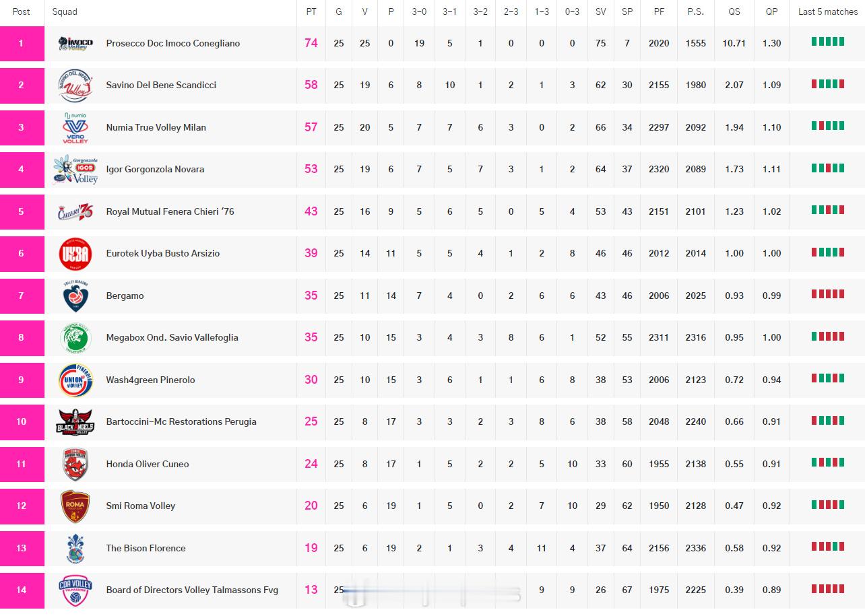Click the Squad column header
865x616 pixels.
pyautogui.click(x=65, y=11)
